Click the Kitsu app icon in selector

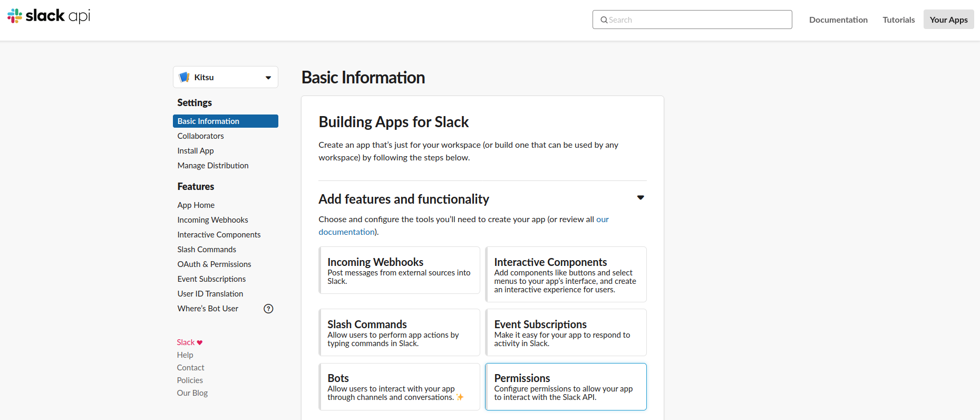[184, 77]
